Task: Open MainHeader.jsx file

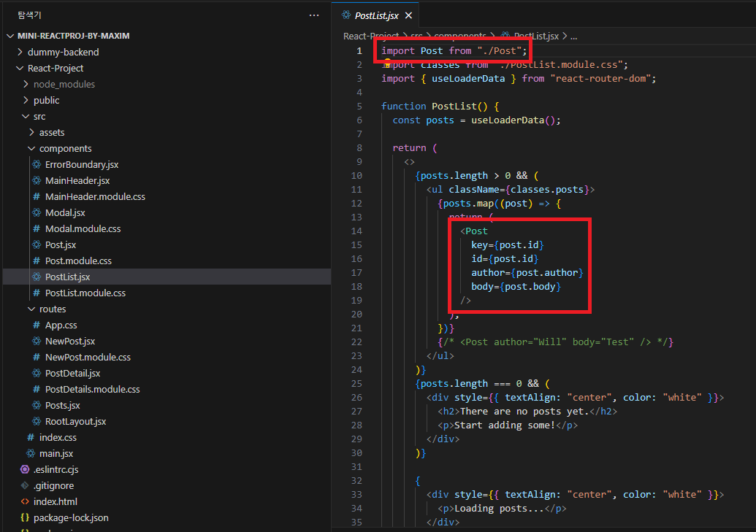Action: click(77, 180)
